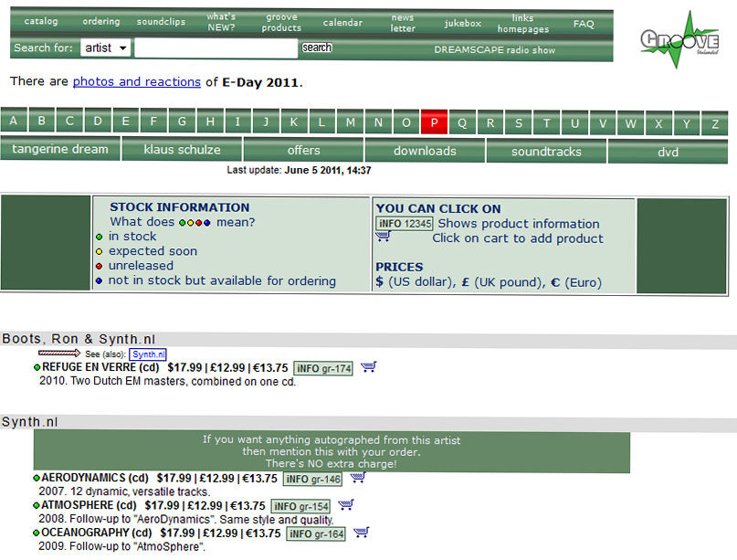The width and height of the screenshot is (737, 560).
Task: Select letter J in the alphabet bar
Action: (x=266, y=122)
